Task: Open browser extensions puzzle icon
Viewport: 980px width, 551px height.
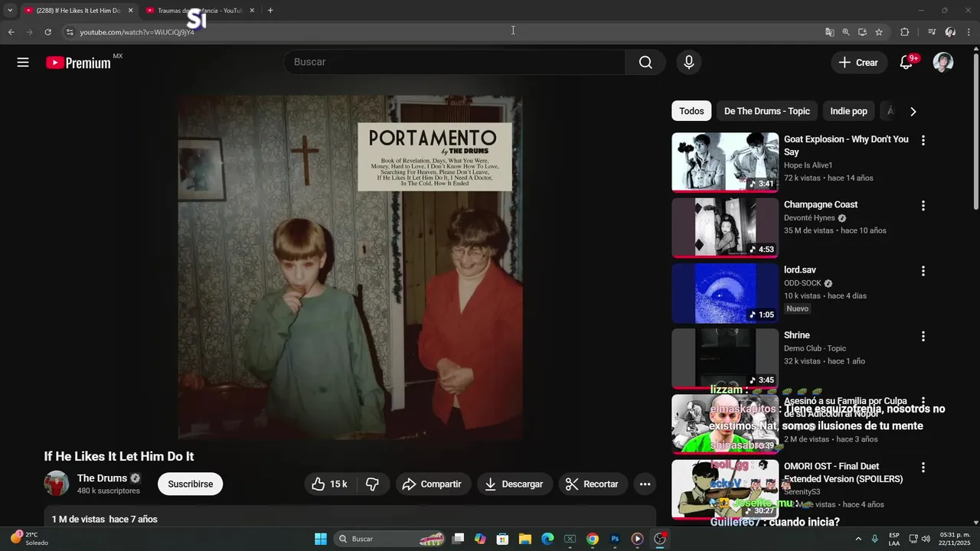Action: [x=904, y=32]
